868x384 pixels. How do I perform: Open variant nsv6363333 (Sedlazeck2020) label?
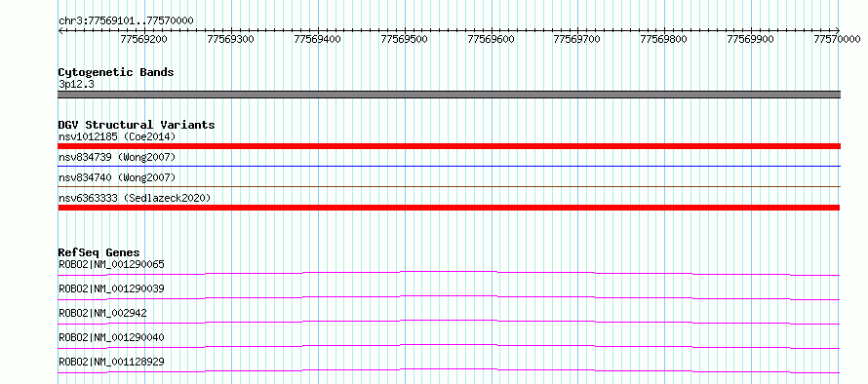tap(135, 198)
